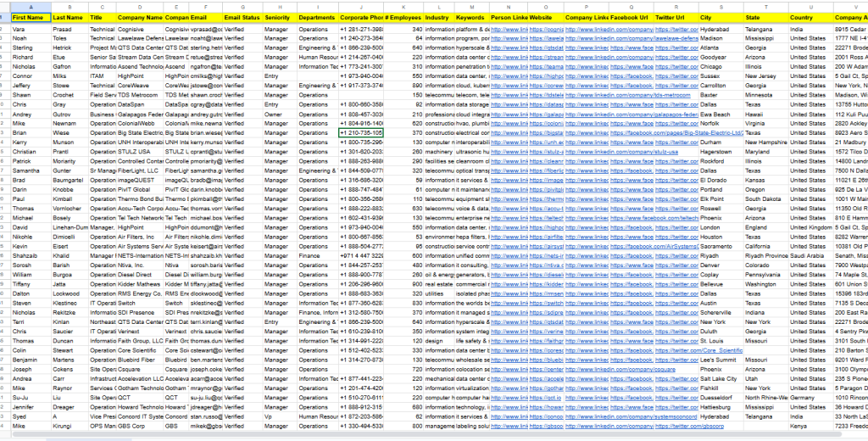Select the 'Last Name' header cell
This screenshot has height=441, width=868.
(x=70, y=18)
